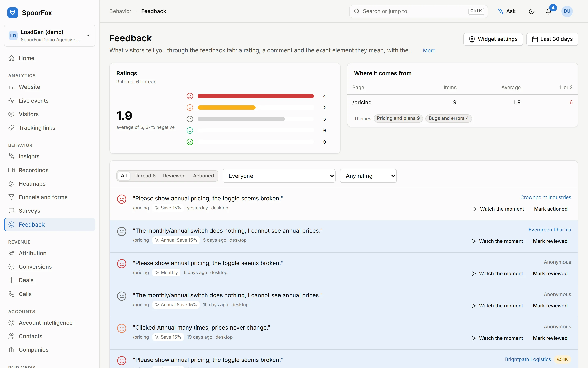Open the Crownpoint Industries company link
588x368 pixels.
tap(546, 197)
